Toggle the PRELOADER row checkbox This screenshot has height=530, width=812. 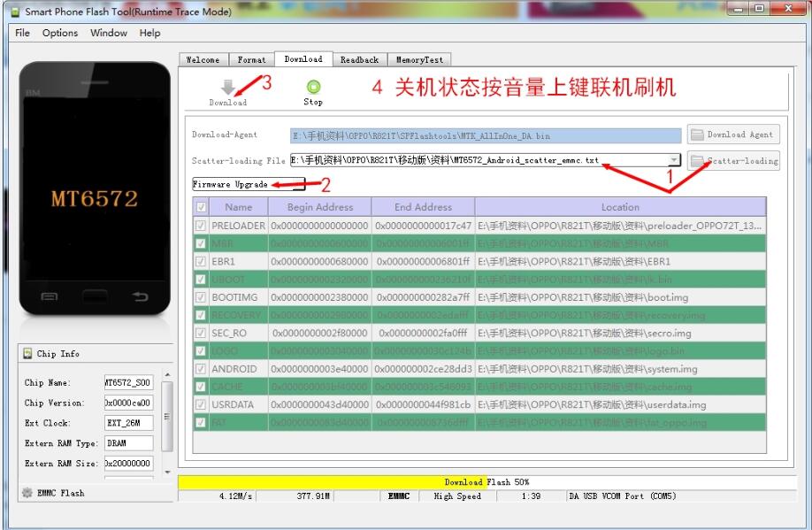(x=201, y=226)
